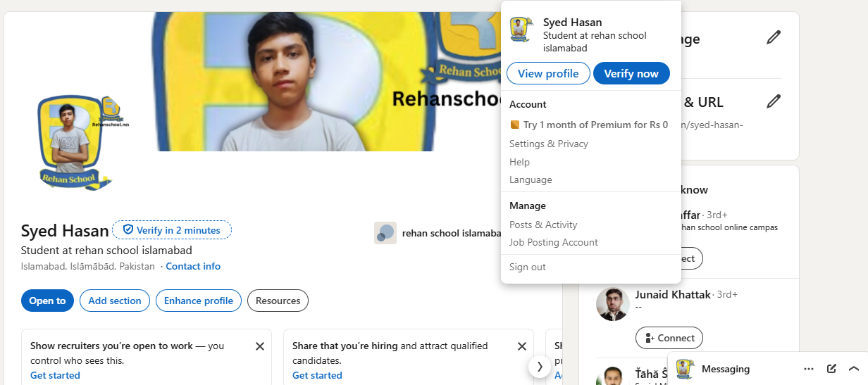The height and width of the screenshot is (385, 868).
Task: Open the Resources menu button
Action: pos(278,301)
